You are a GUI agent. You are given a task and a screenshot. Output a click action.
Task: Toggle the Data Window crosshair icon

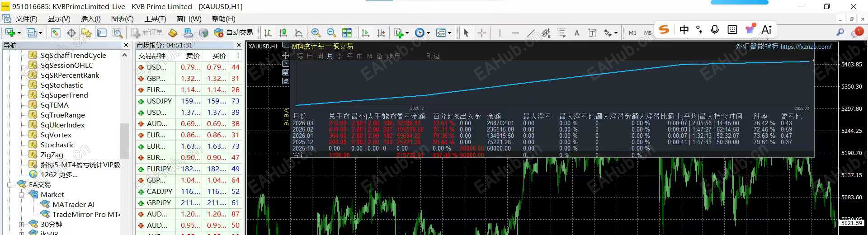coord(71,33)
